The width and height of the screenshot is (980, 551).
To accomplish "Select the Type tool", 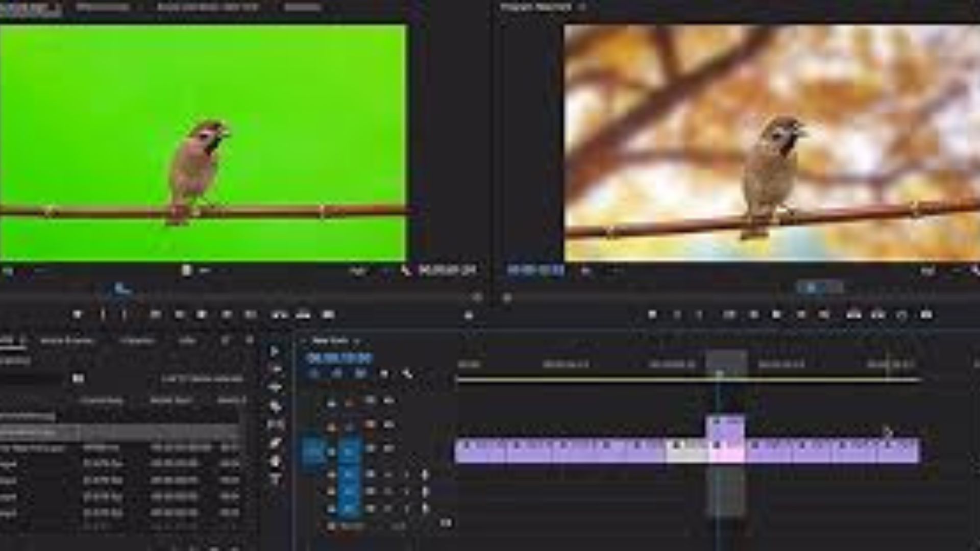I will point(275,480).
